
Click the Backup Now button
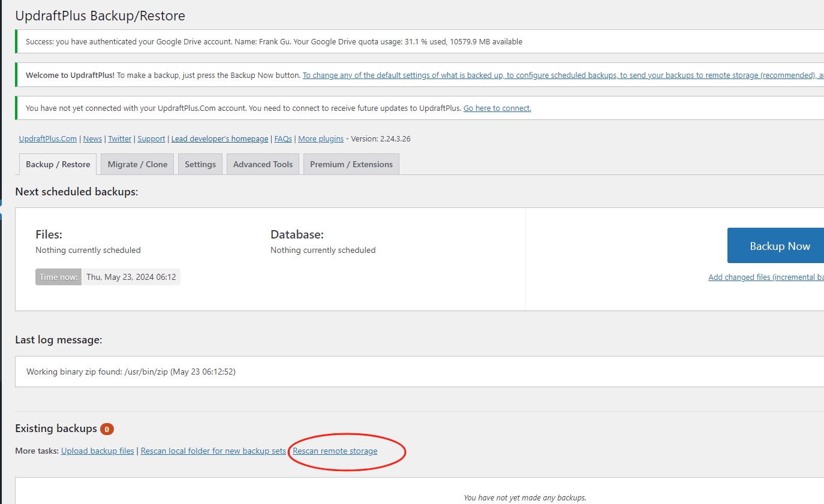pos(776,246)
